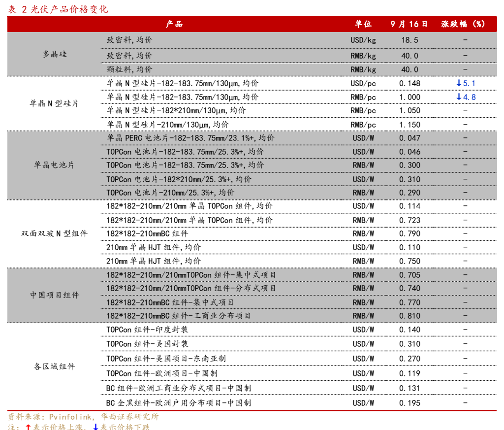Viewport: 504px width, 430px height.
Task: Select 'TOPCon电池片-210mm/25.3%+,均价' row
Action: tap(170, 193)
